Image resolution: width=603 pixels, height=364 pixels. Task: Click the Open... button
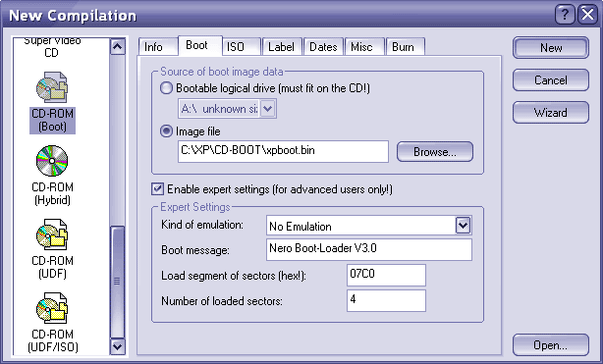coord(551,344)
